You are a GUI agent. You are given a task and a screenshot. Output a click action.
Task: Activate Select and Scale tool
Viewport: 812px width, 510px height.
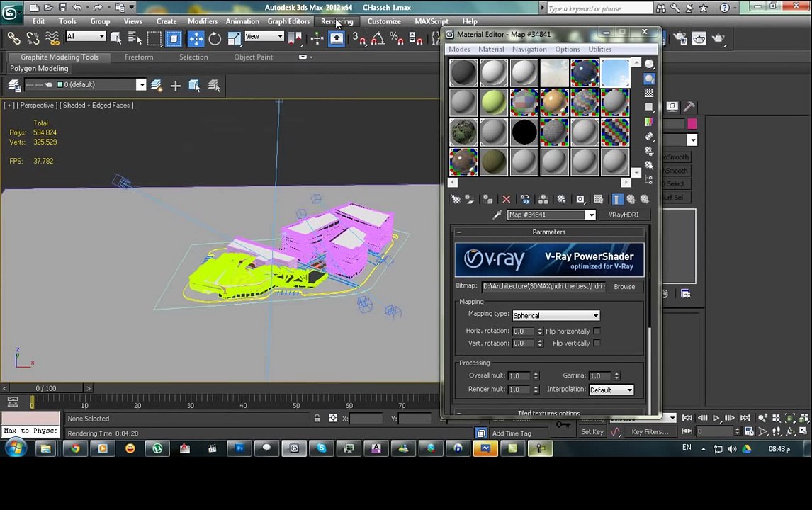click(234, 38)
